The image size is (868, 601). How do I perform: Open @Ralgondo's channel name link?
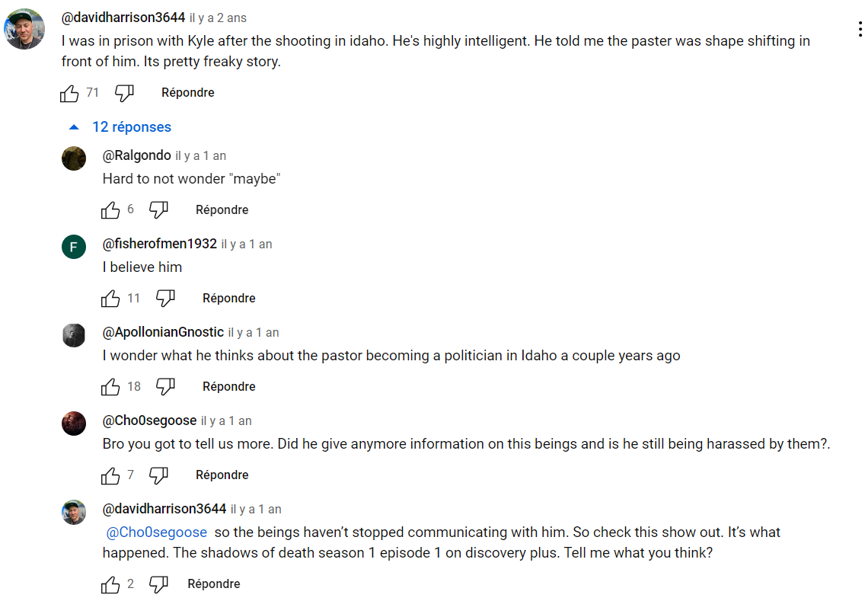(x=137, y=155)
